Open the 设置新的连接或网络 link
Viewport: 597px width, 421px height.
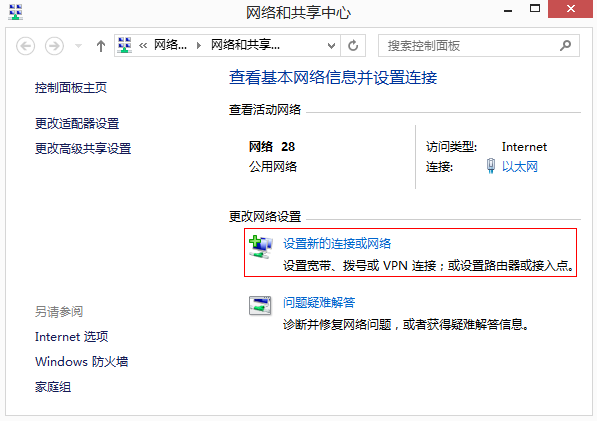click(x=337, y=244)
